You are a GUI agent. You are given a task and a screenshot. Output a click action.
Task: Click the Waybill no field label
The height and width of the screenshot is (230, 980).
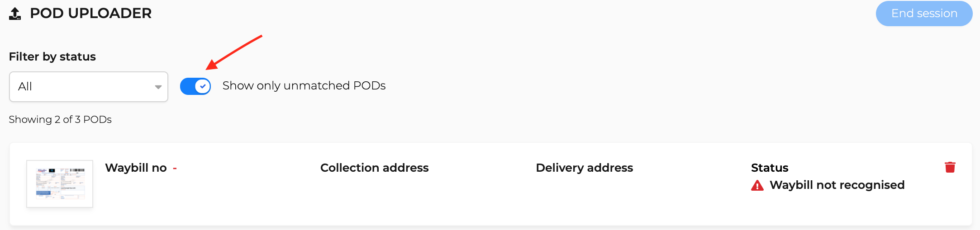point(136,168)
